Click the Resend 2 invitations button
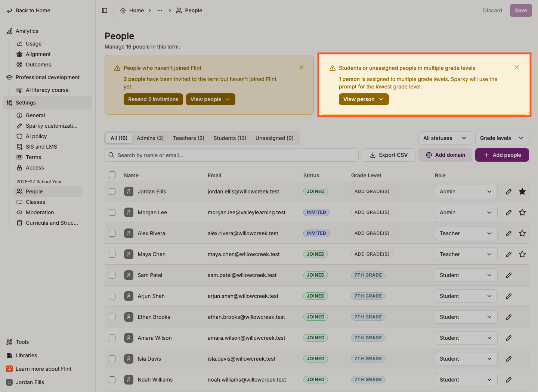 tap(153, 99)
